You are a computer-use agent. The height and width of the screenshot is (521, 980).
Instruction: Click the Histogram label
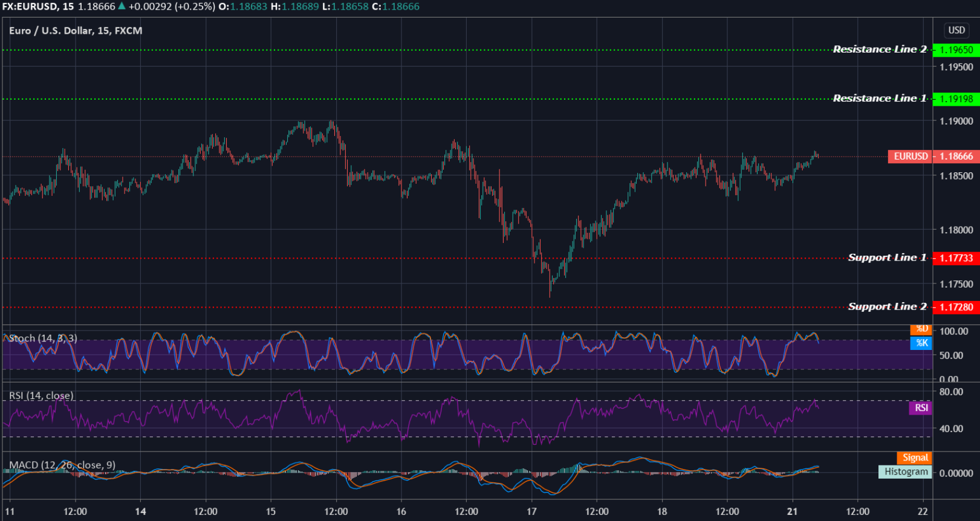pyautogui.click(x=906, y=472)
